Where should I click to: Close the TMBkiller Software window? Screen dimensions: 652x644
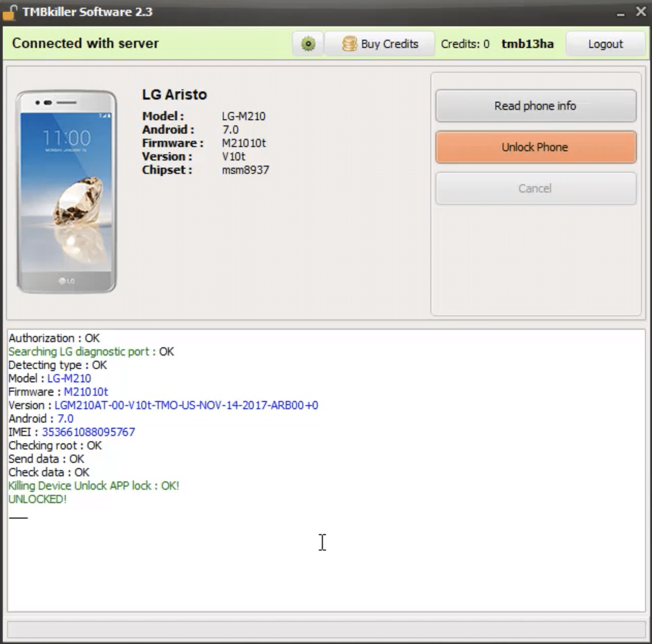641,12
